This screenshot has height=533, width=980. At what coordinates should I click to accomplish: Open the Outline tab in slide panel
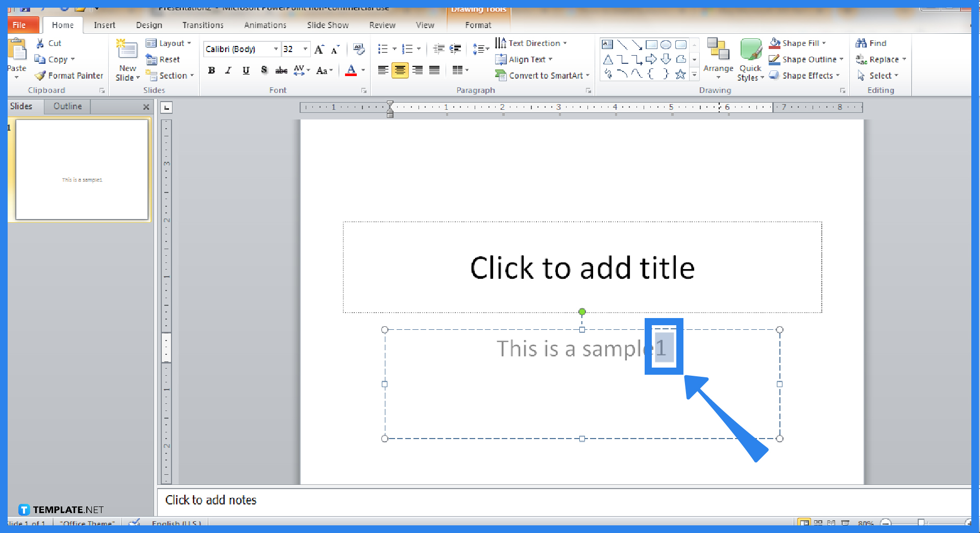[67, 106]
